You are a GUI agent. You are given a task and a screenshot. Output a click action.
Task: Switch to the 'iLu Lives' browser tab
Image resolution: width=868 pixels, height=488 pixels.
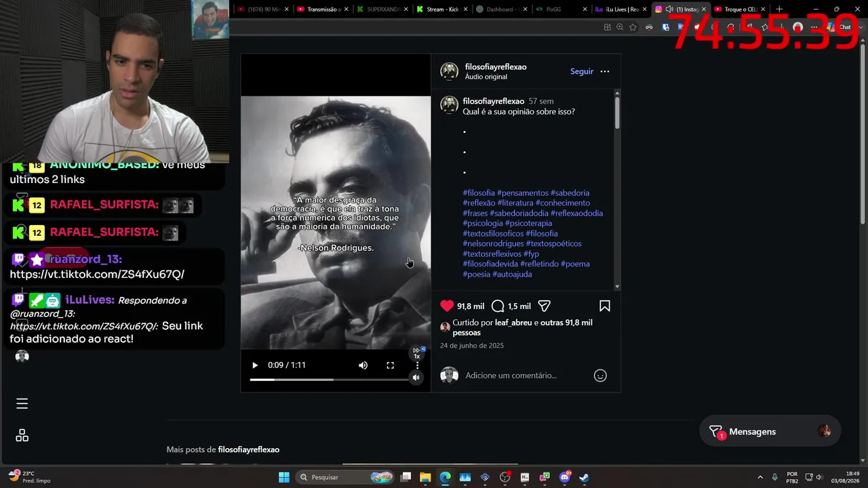(x=620, y=9)
